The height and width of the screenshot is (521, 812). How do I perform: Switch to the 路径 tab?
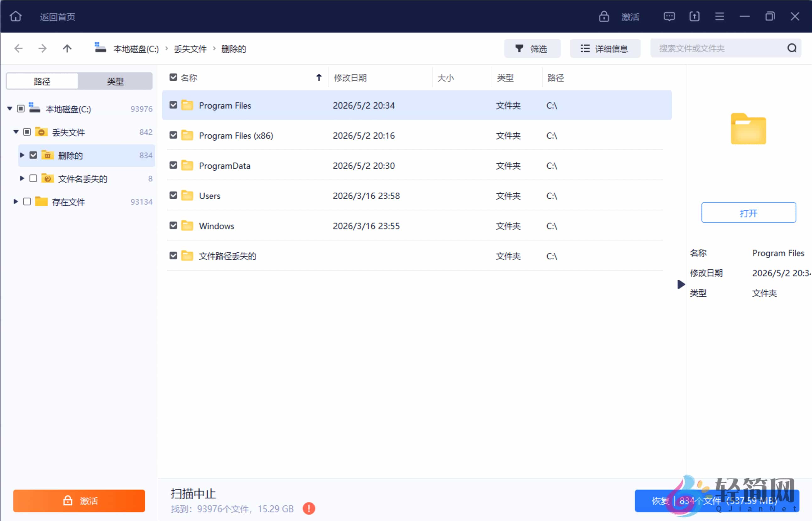pos(42,81)
